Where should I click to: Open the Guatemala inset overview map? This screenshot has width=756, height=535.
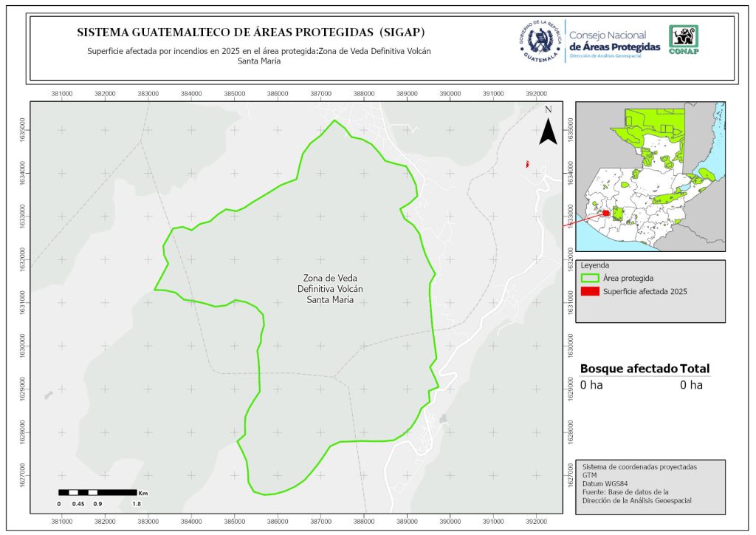click(650, 176)
